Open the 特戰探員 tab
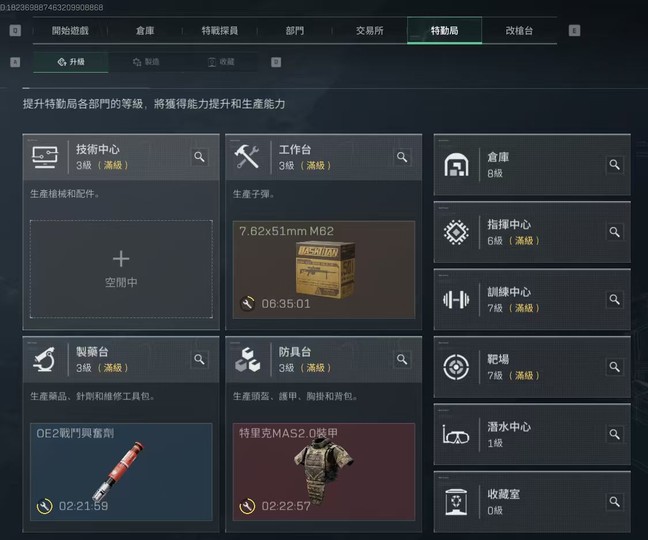This screenshot has height=540, width=648. click(219, 31)
